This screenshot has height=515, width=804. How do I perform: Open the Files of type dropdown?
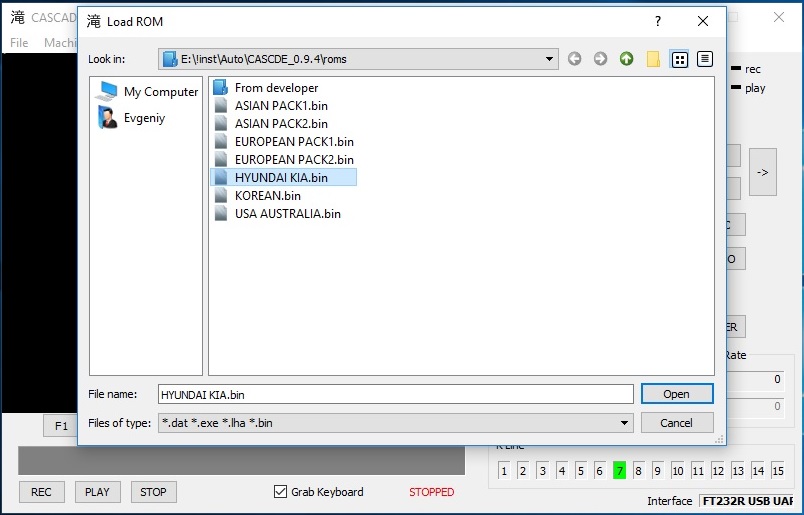point(625,423)
